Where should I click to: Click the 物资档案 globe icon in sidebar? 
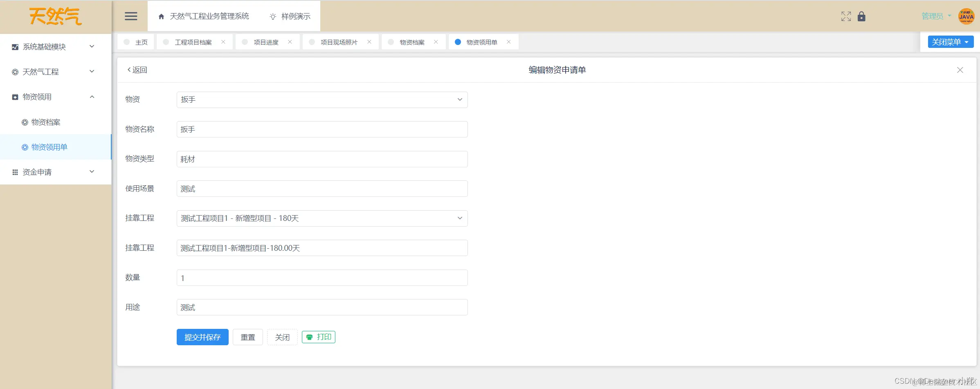24,122
